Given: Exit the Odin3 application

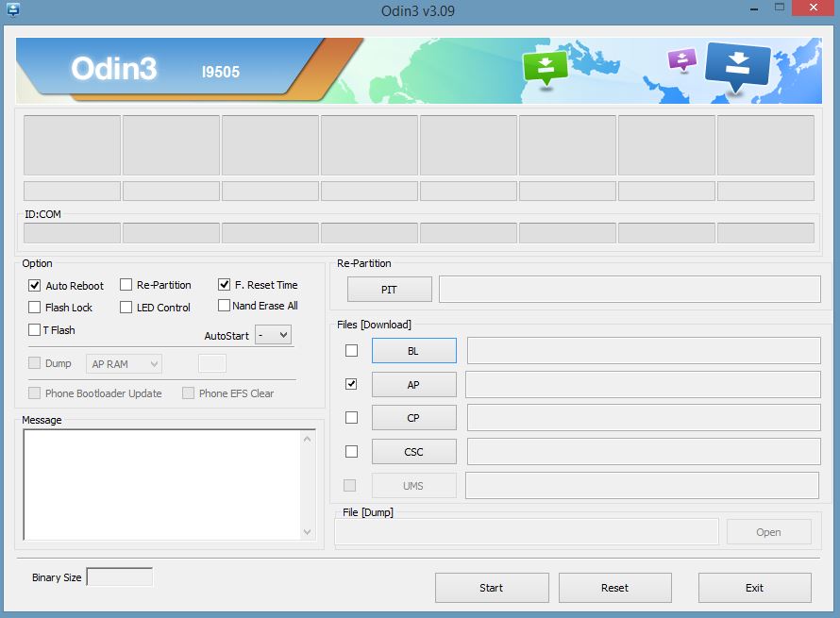Looking at the screenshot, I should pyautogui.click(x=755, y=588).
